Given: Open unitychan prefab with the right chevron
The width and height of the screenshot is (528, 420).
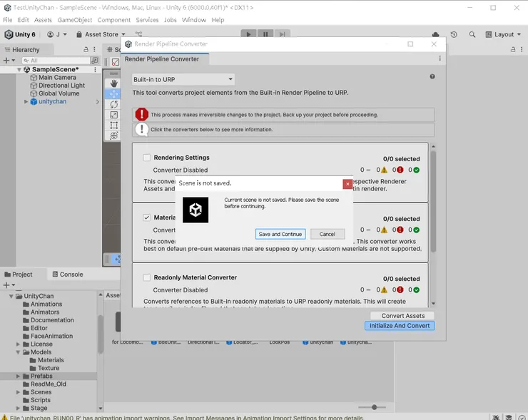Looking at the screenshot, I should click(97, 102).
